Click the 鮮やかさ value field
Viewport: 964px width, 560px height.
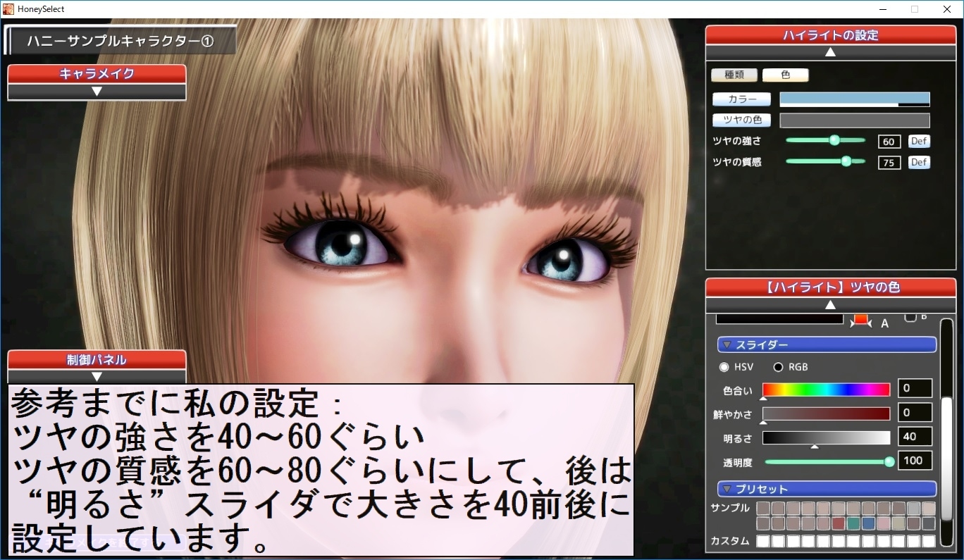915,412
